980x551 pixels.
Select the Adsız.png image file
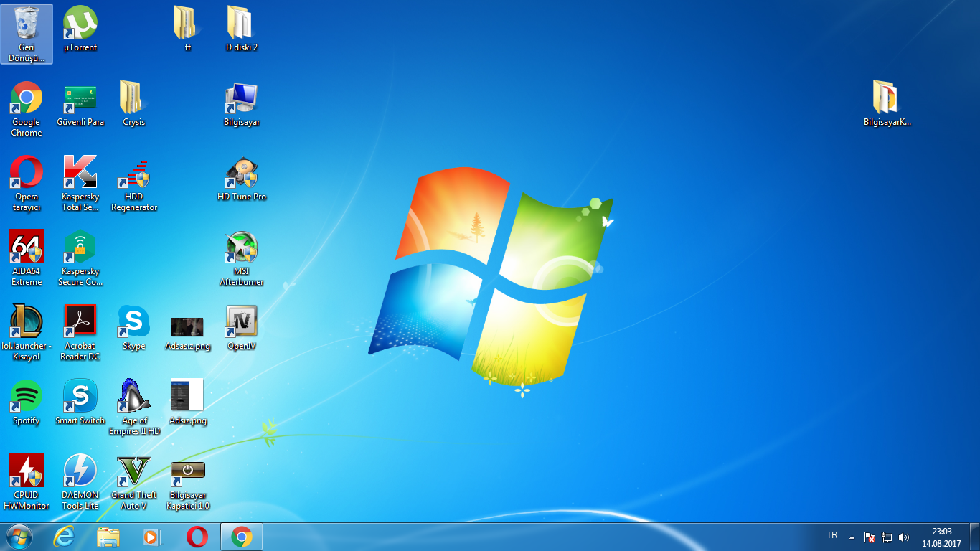(188, 402)
